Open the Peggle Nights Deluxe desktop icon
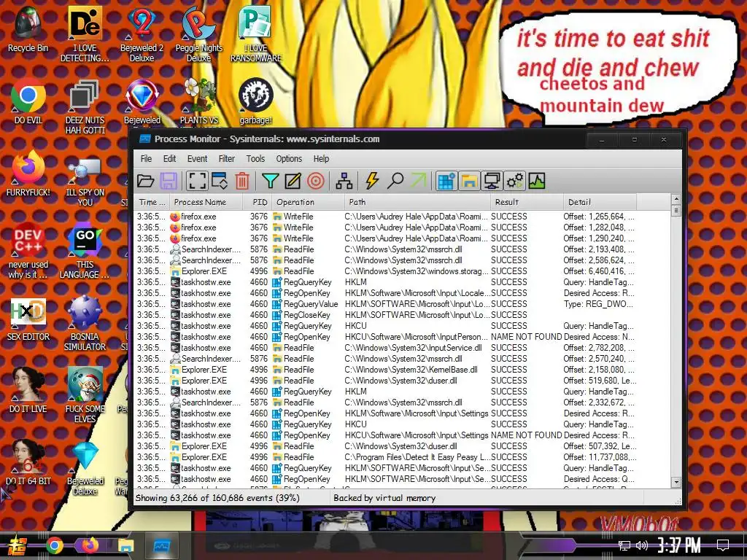747x560 pixels. [x=198, y=34]
